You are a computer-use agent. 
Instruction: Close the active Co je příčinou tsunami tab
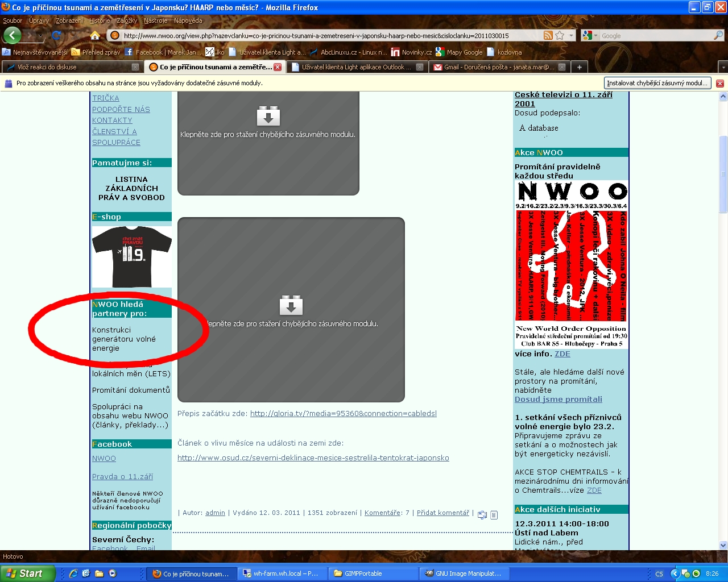278,67
